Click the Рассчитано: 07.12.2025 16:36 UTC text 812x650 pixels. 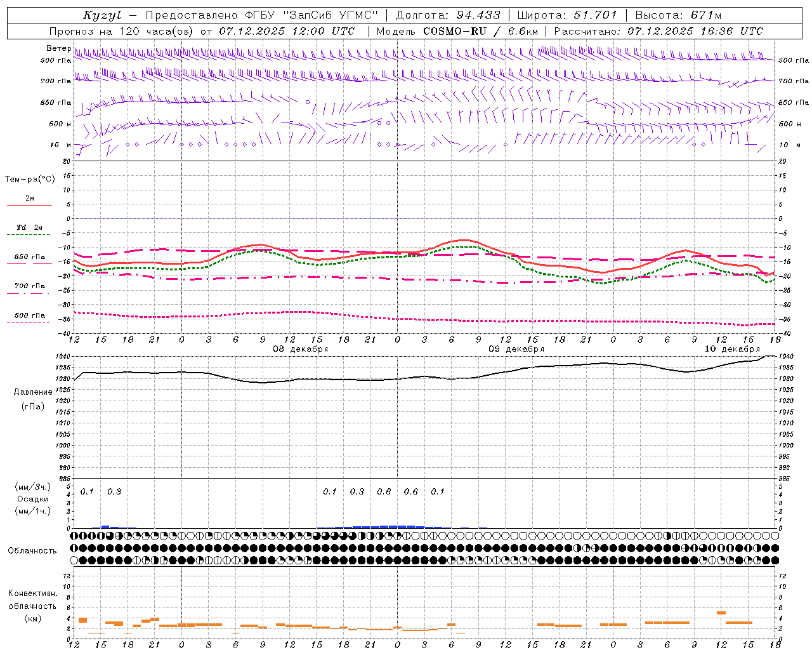(x=658, y=31)
